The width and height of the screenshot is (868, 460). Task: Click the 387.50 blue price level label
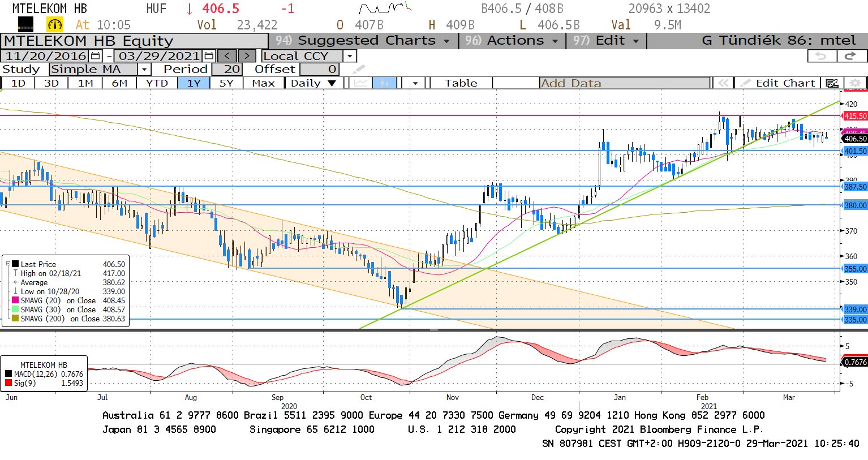pos(855,186)
